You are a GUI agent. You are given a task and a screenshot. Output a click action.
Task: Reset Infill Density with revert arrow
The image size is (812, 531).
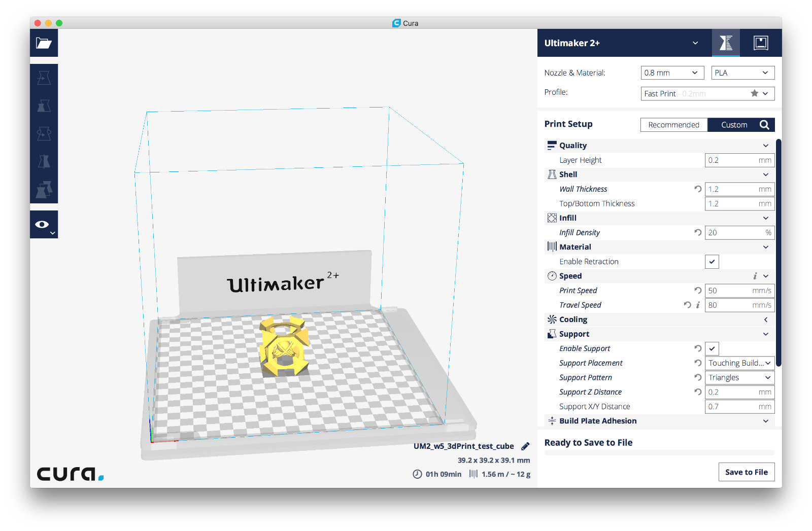click(698, 232)
